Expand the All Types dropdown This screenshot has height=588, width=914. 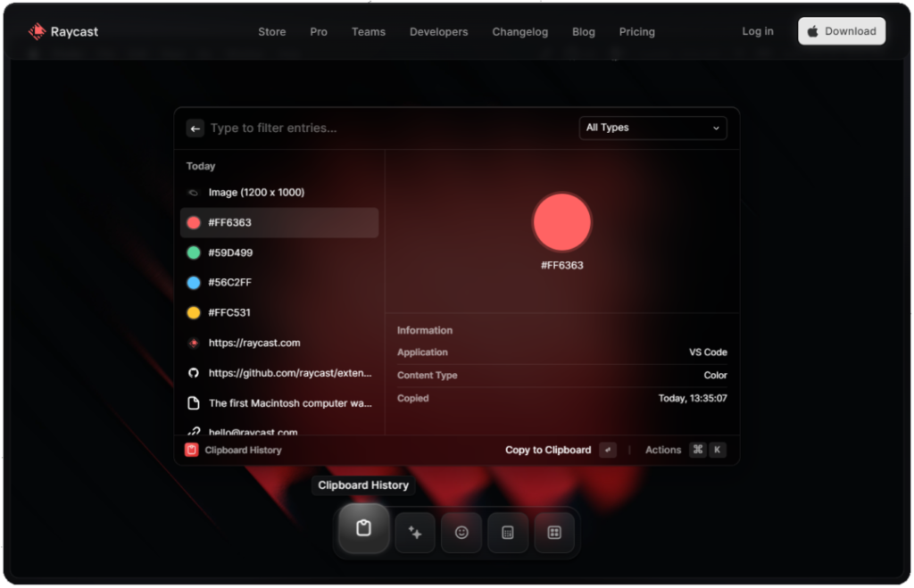pyautogui.click(x=652, y=128)
